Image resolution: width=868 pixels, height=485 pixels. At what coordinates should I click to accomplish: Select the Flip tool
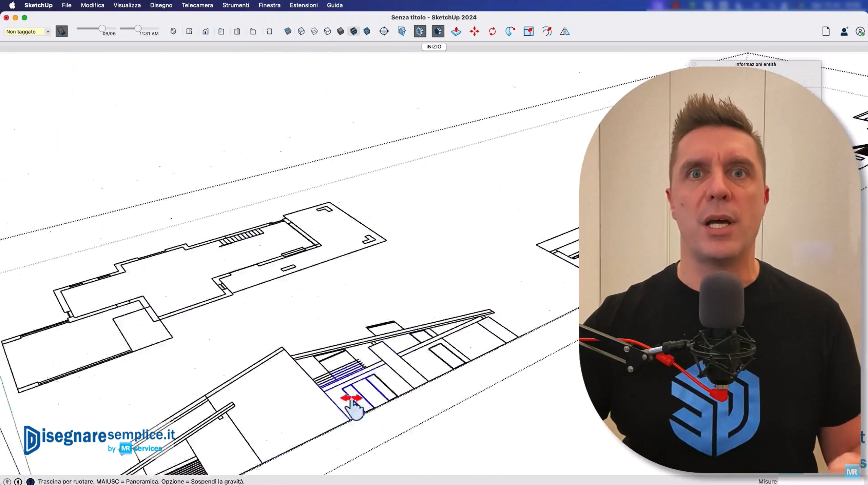(x=565, y=31)
